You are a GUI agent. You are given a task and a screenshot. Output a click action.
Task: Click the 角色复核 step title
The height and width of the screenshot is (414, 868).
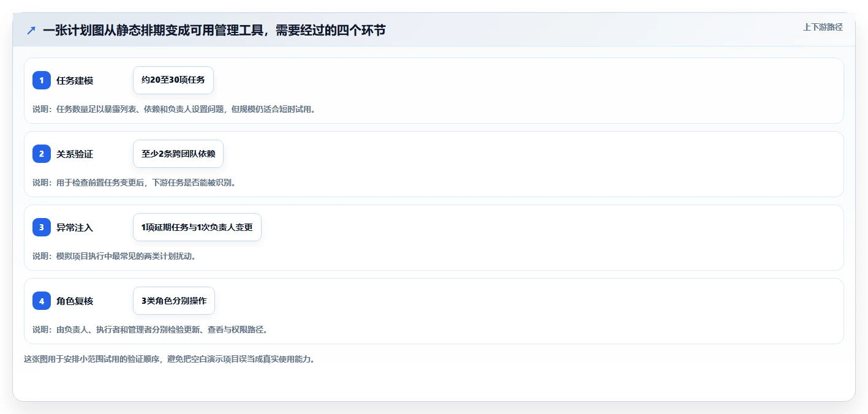[x=75, y=301]
